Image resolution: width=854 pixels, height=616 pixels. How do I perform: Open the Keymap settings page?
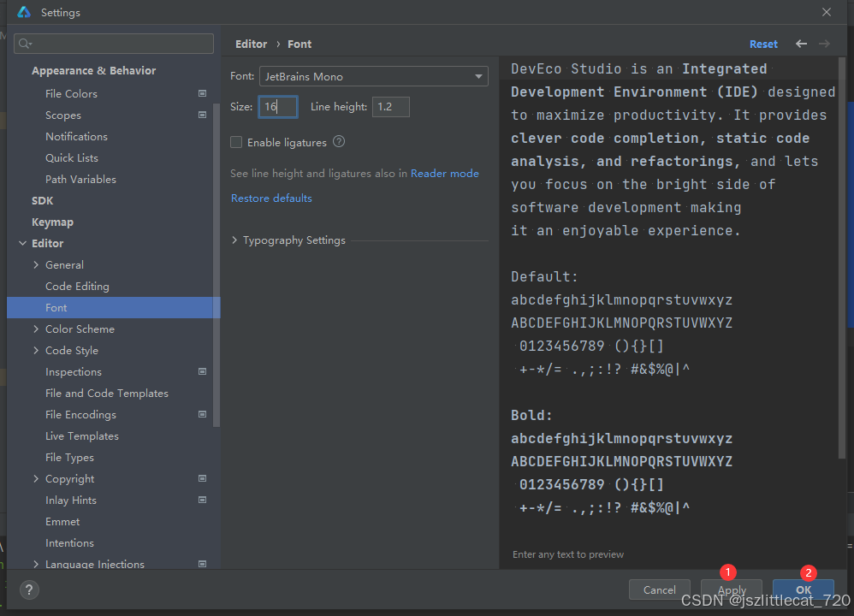coord(52,222)
